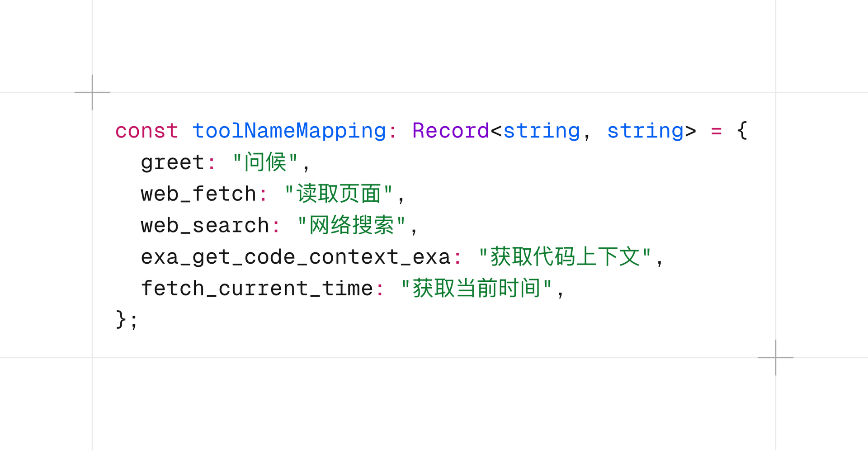Click the const keyword
This screenshot has width=868, height=450.
click(x=146, y=131)
